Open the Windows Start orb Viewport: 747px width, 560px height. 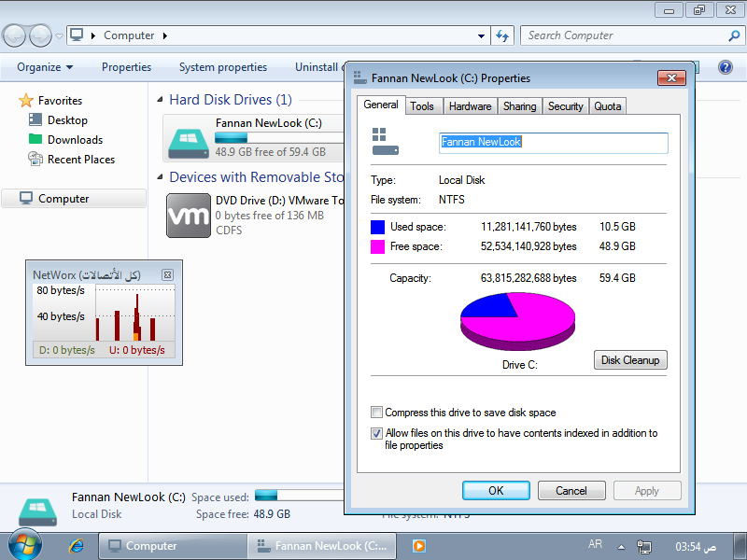pyautogui.click(x=25, y=544)
